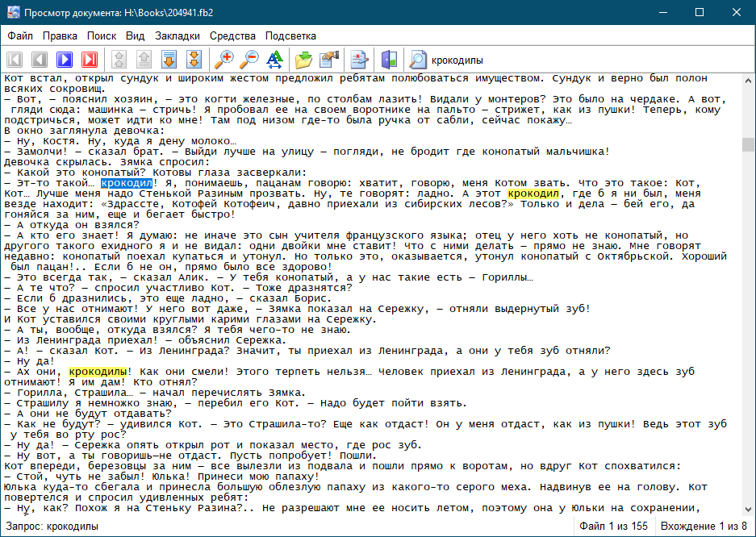Click the toolbar search query крокодилы
This screenshot has height=537, width=756.
pyautogui.click(x=457, y=60)
